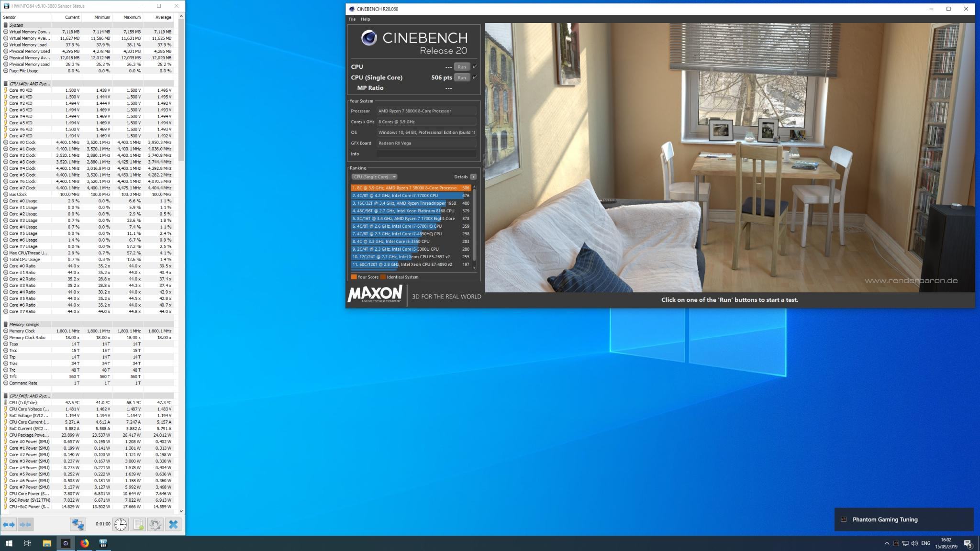Select the Memory Clock row
This screenshot has width=980, height=551.
point(88,331)
